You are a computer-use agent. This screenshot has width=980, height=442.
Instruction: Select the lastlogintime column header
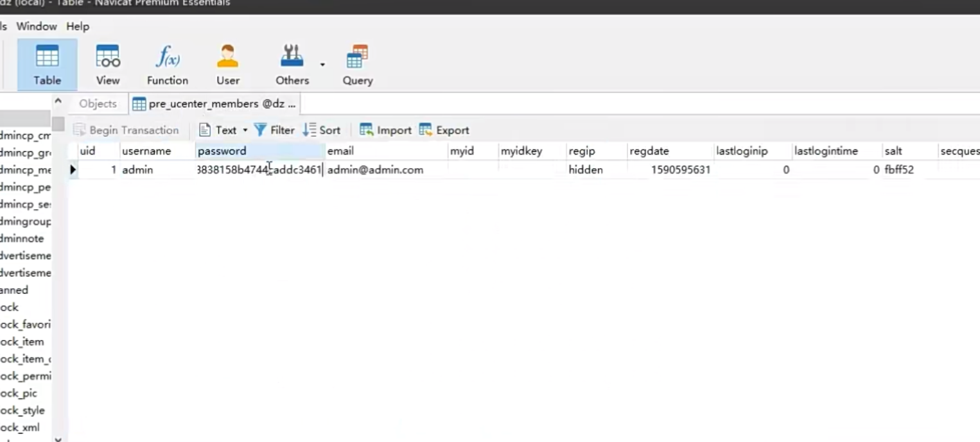pyautogui.click(x=836, y=151)
